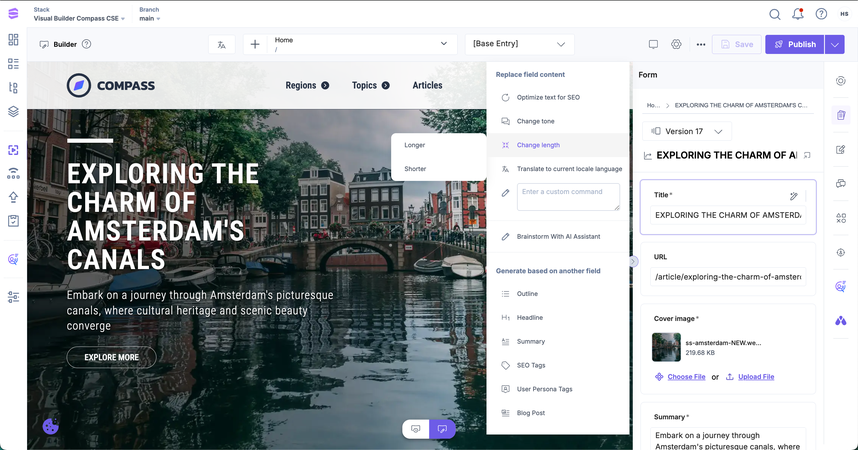
Task: Click the Upload File link
Action: pos(756,377)
